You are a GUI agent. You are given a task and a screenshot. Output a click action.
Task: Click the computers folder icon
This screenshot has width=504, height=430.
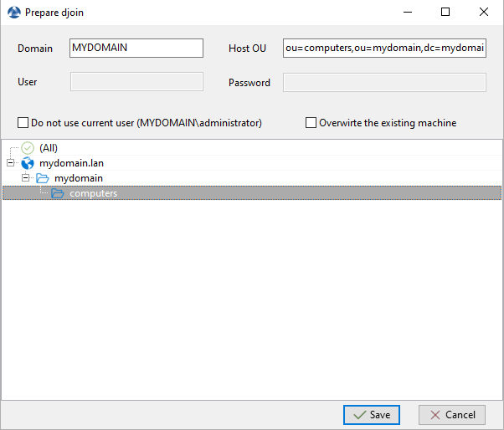click(58, 193)
